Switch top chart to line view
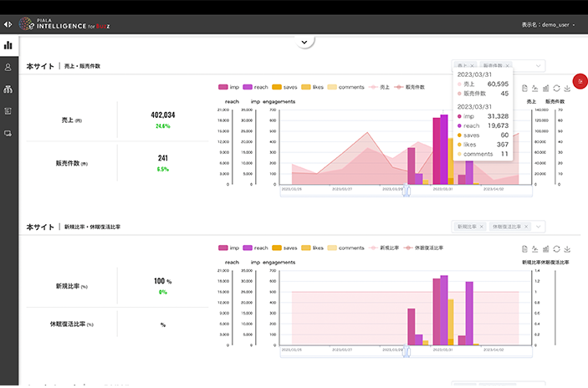Viewport: 588px width, 388px height. click(534, 87)
